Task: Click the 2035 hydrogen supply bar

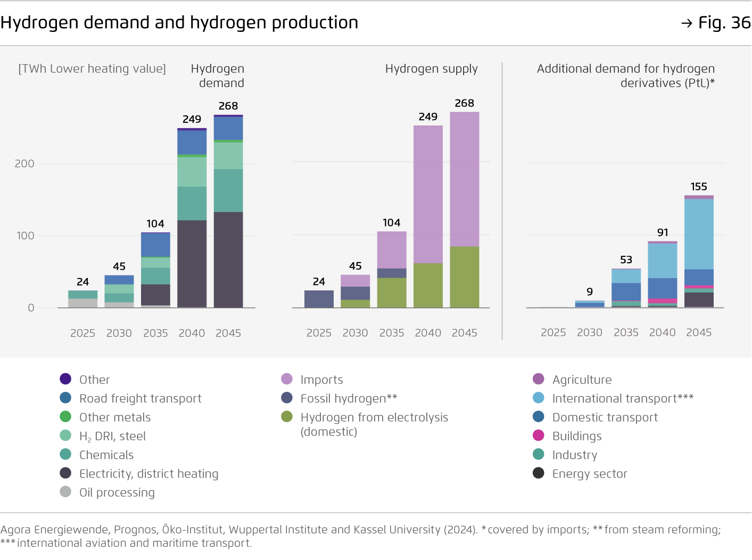Action: click(392, 270)
